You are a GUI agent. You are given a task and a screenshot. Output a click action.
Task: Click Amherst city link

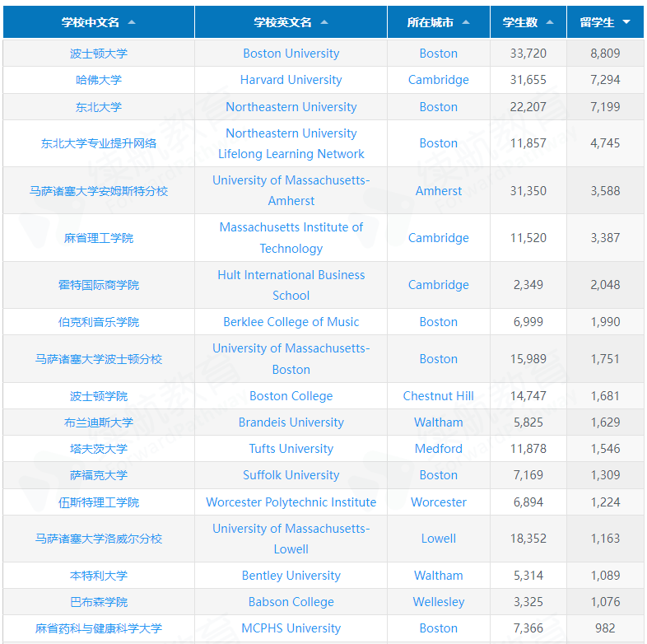point(438,191)
